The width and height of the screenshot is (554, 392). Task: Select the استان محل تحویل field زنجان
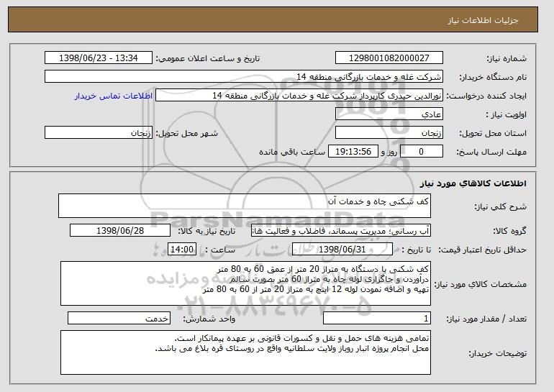[x=389, y=133]
